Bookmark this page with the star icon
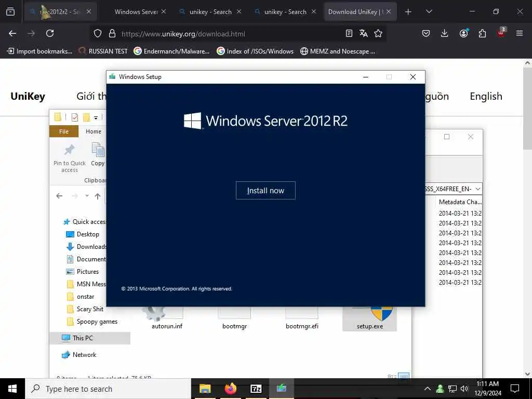The width and height of the screenshot is (532, 399). click(378, 33)
